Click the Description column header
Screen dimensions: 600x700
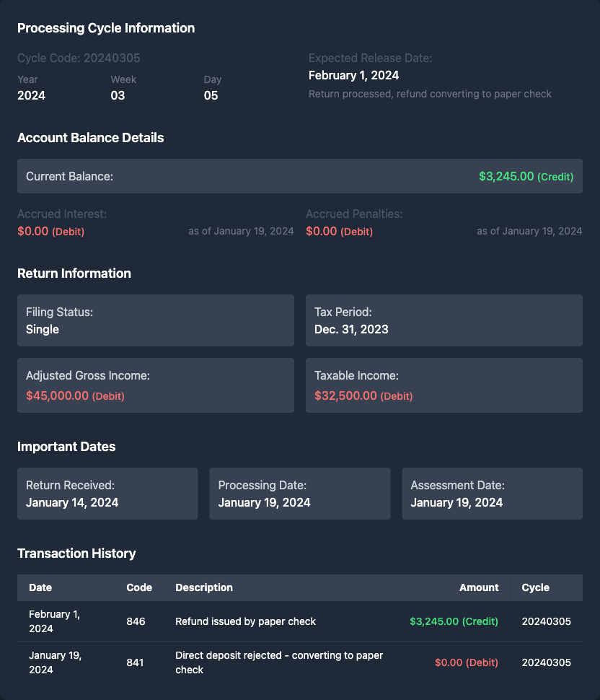204,587
